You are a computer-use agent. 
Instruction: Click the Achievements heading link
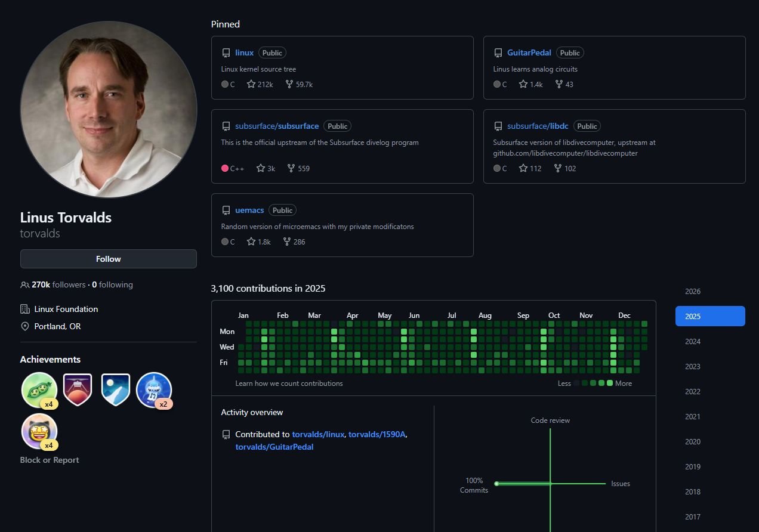tap(50, 359)
